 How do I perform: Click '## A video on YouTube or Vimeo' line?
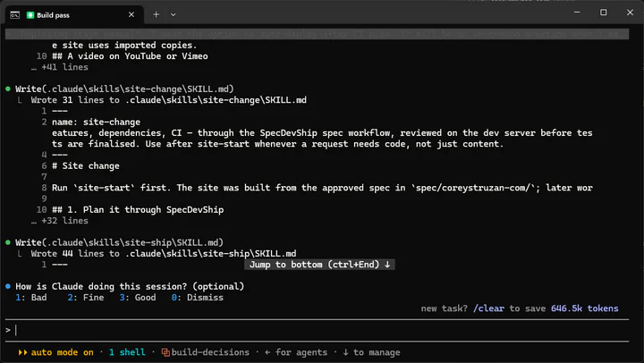[130, 55]
